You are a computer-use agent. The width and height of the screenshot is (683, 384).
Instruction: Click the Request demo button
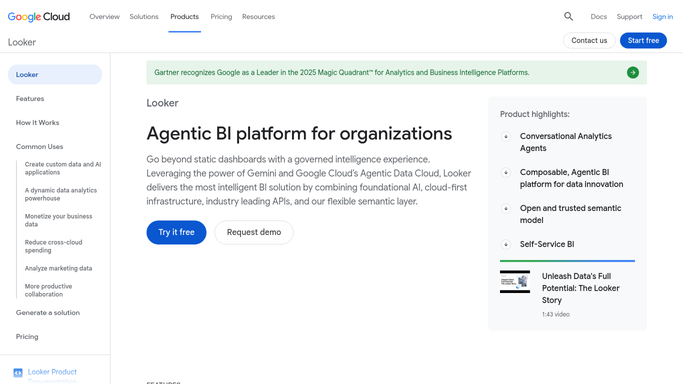(x=254, y=232)
